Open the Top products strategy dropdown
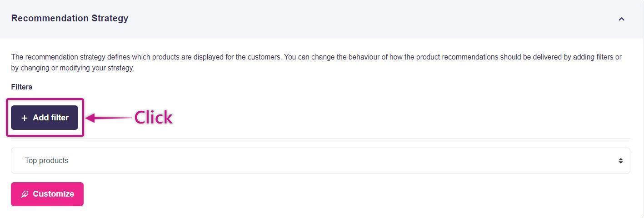 coord(320,160)
